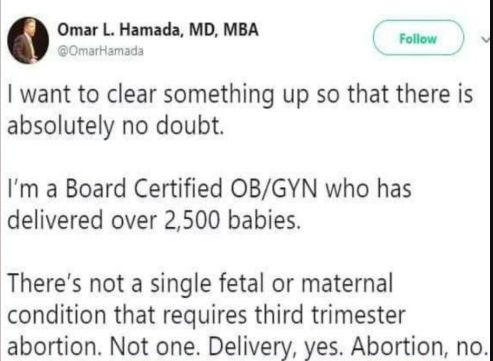Click line 'I want to clear something up'
Screen dimensions: 493x361
tap(158, 95)
